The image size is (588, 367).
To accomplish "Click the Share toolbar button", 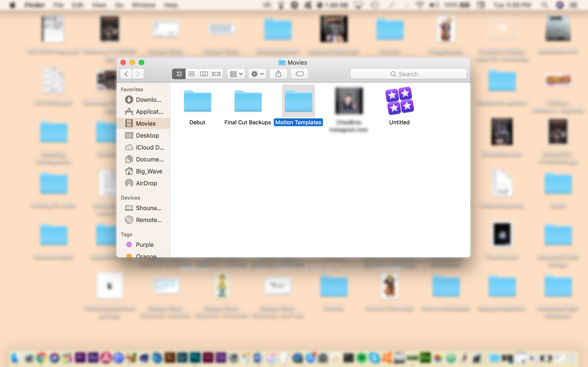I will coord(278,74).
